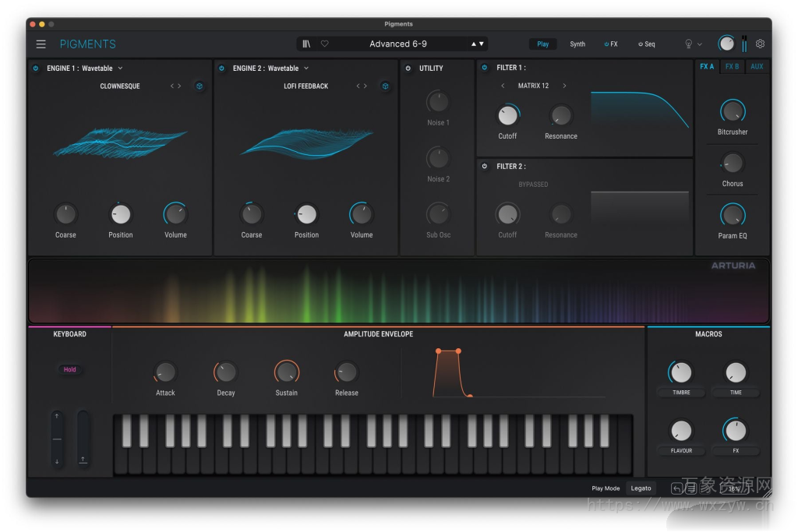The width and height of the screenshot is (798, 532).
Task: Open the FX B tab
Action: click(x=732, y=67)
